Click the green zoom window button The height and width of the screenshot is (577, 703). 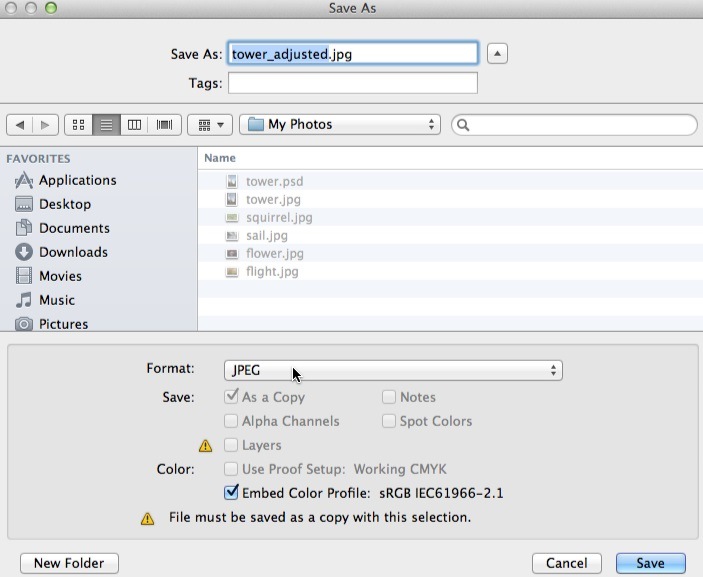tap(51, 8)
